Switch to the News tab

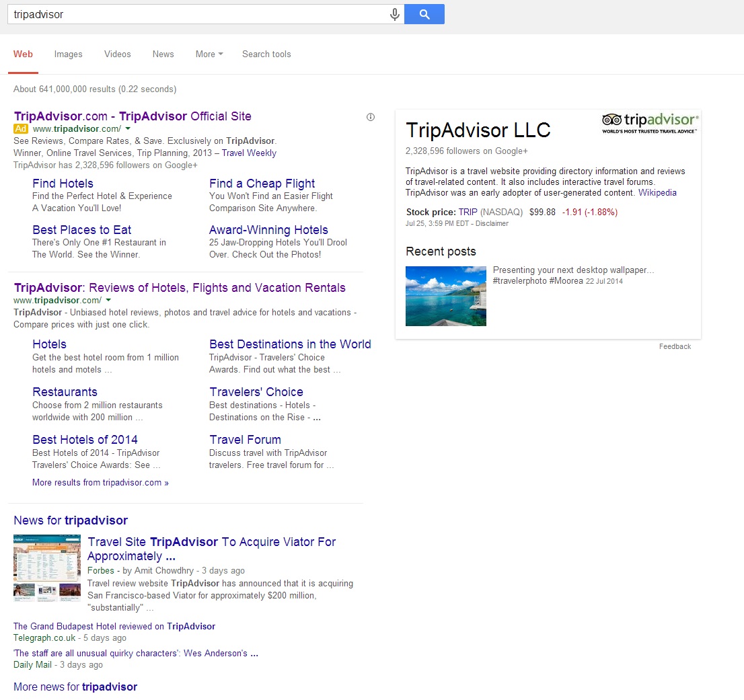tap(163, 54)
